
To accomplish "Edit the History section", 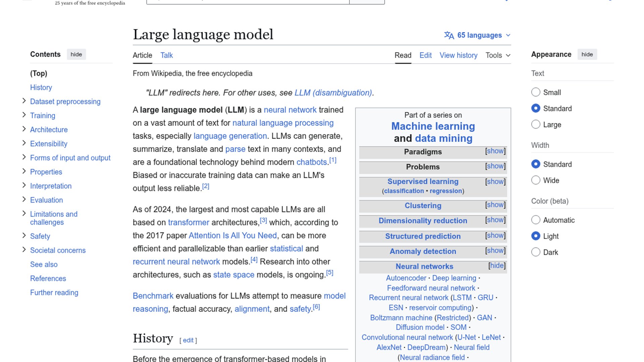I will [187, 340].
